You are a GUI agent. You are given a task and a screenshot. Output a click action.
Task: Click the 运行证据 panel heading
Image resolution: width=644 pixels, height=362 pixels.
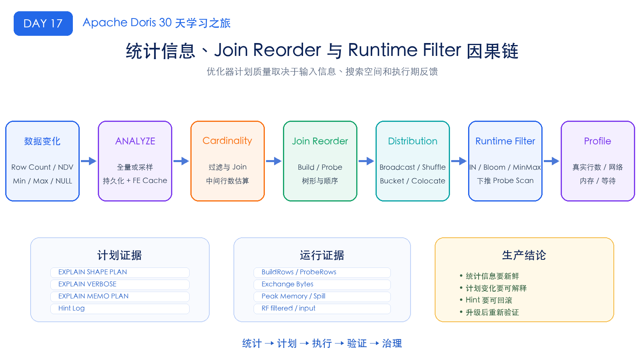point(322,255)
